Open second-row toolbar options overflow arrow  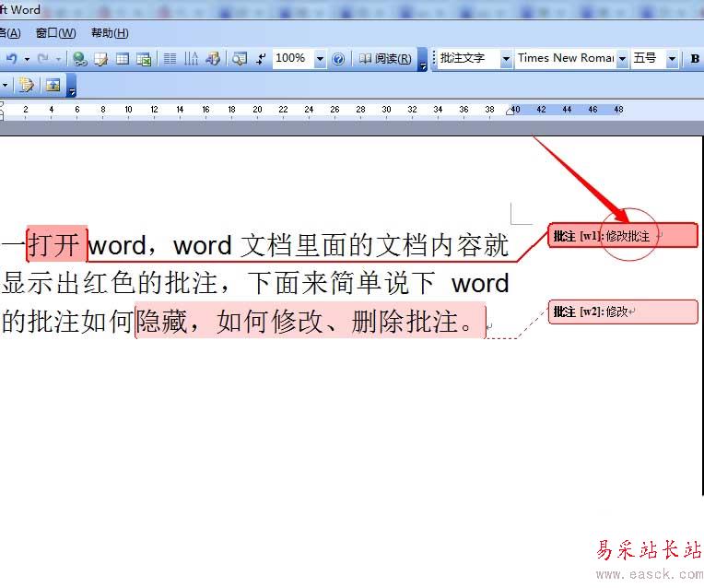(x=71, y=86)
